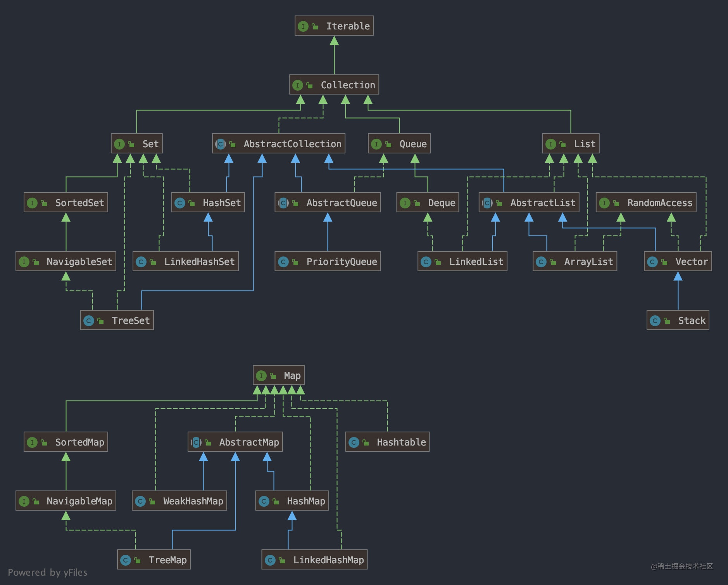This screenshot has height=585, width=728.
Task: Click the class icon on the Stack node
Action: click(655, 320)
